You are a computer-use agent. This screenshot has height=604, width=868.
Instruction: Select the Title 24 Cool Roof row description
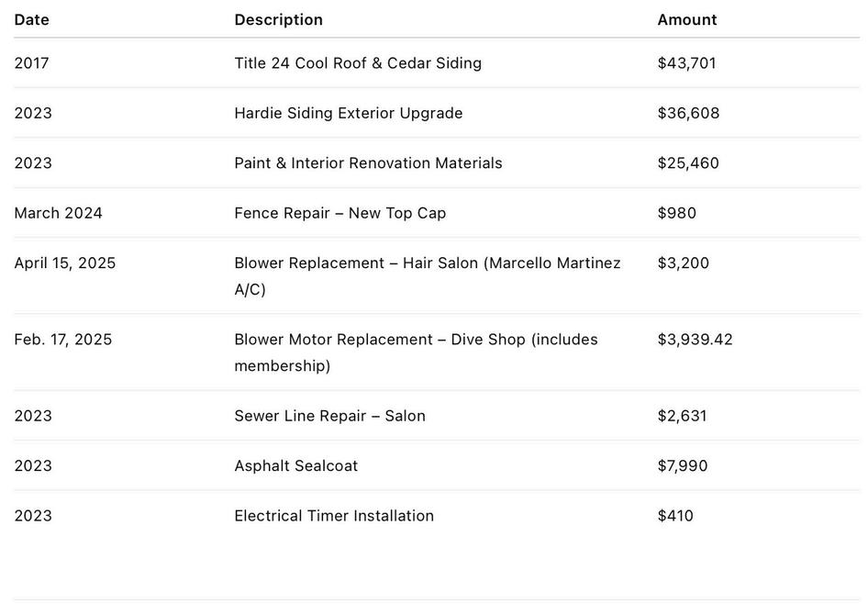(358, 63)
